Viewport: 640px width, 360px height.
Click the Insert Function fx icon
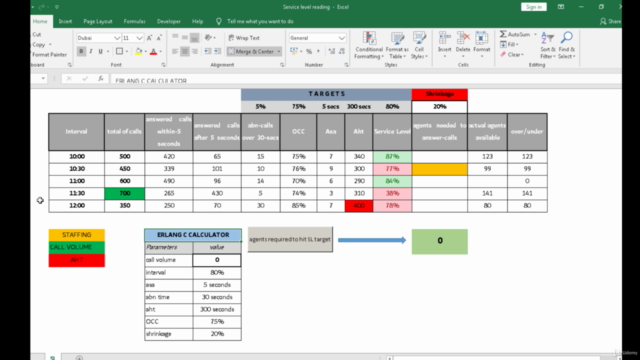(100, 78)
